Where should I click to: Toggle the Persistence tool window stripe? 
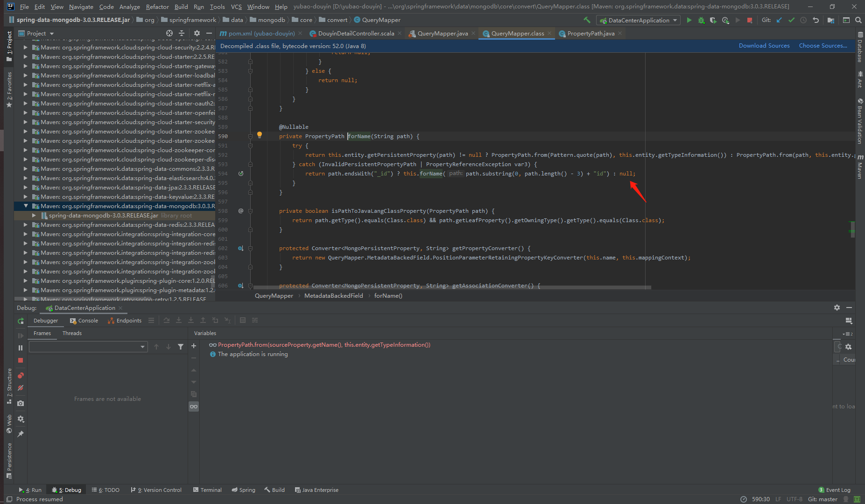pyautogui.click(x=9, y=461)
